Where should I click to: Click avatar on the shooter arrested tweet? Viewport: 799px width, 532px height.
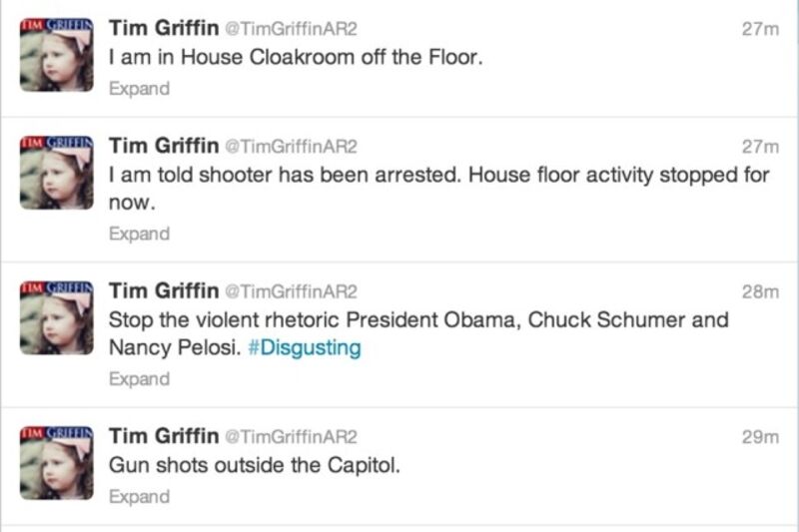pyautogui.click(x=56, y=172)
